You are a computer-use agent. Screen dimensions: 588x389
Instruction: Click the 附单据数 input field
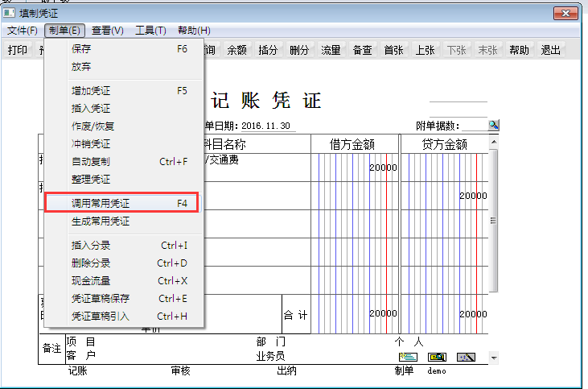[x=475, y=125]
